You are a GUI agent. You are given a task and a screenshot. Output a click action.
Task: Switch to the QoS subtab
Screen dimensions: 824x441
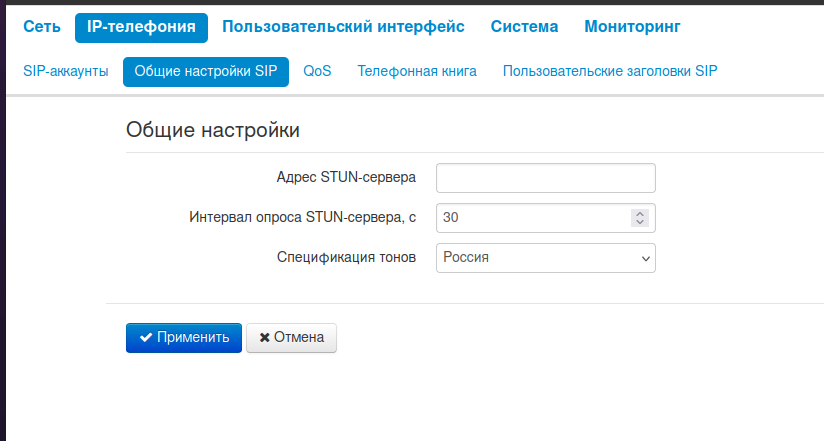tap(317, 71)
